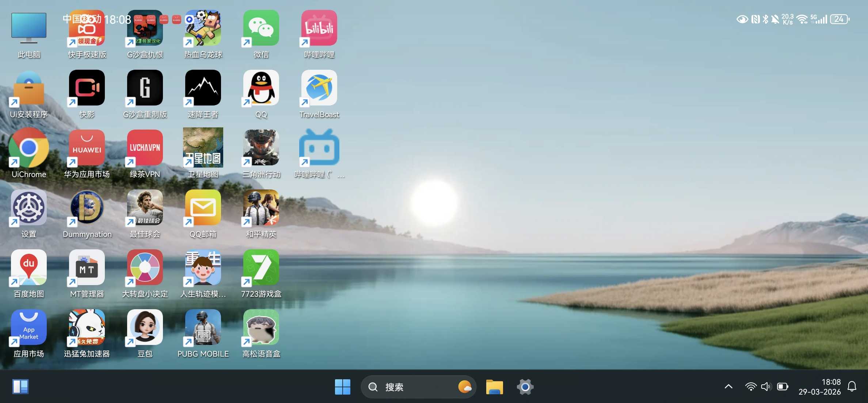Open the taskbar notification bell

(852, 387)
